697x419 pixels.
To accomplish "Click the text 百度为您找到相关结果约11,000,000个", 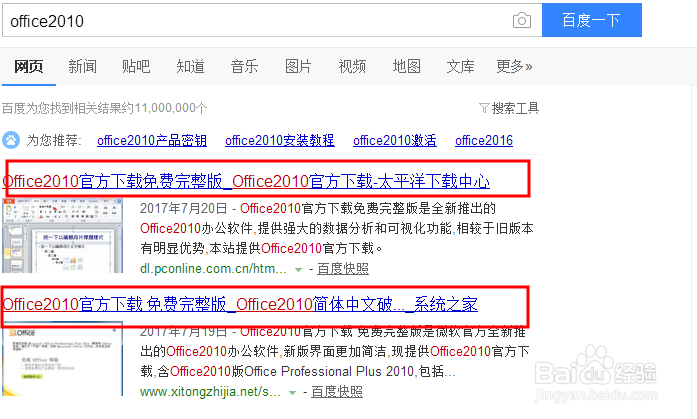I will pyautogui.click(x=104, y=108).
